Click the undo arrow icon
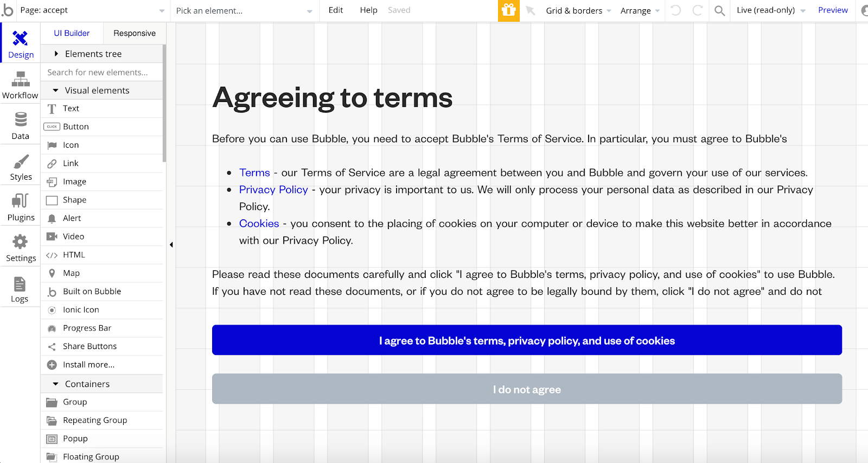Image resolution: width=868 pixels, height=463 pixels. (676, 10)
